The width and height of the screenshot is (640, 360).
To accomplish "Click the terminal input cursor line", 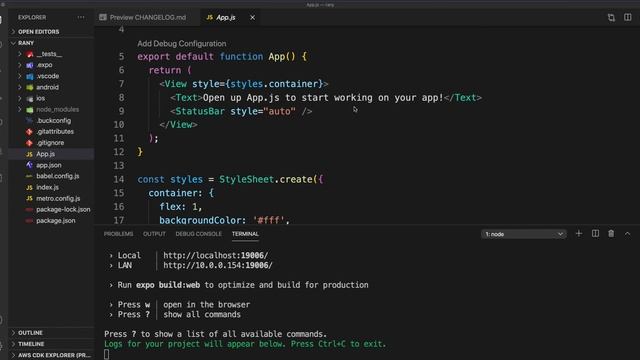I will (x=107, y=354).
